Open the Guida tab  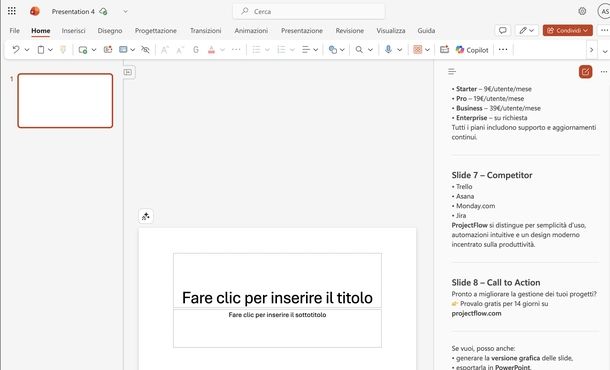(x=426, y=30)
